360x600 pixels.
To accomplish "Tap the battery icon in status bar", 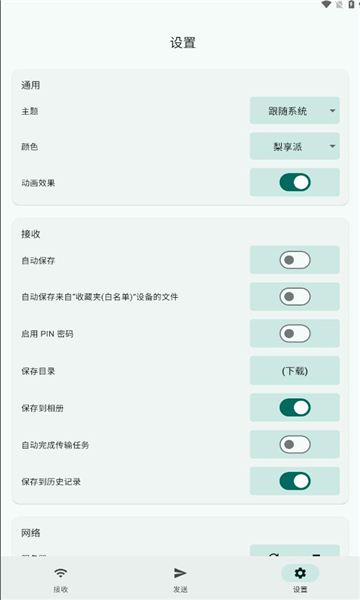I will click(351, 4).
